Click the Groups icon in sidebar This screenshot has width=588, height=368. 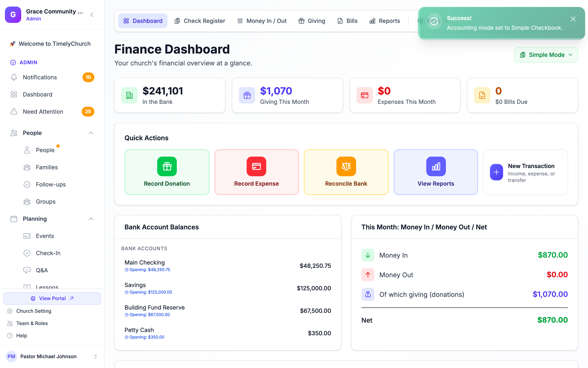(27, 202)
